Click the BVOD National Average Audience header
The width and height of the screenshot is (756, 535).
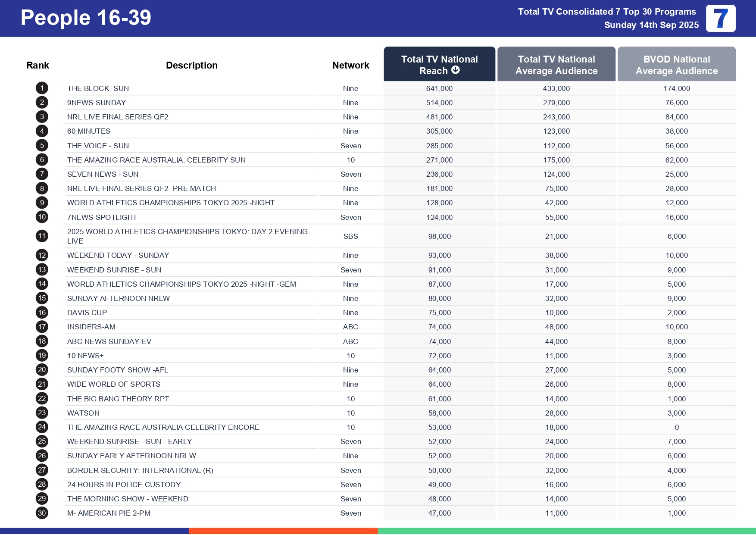coord(677,64)
